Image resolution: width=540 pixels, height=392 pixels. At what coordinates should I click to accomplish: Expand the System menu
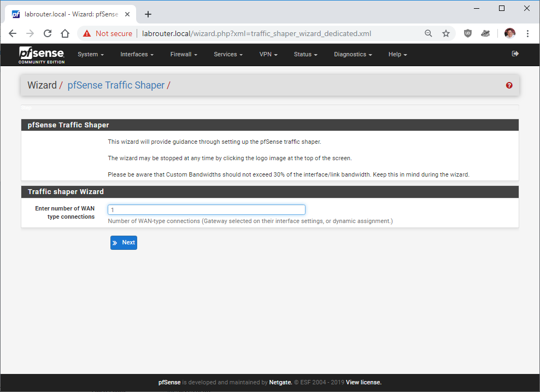91,55
